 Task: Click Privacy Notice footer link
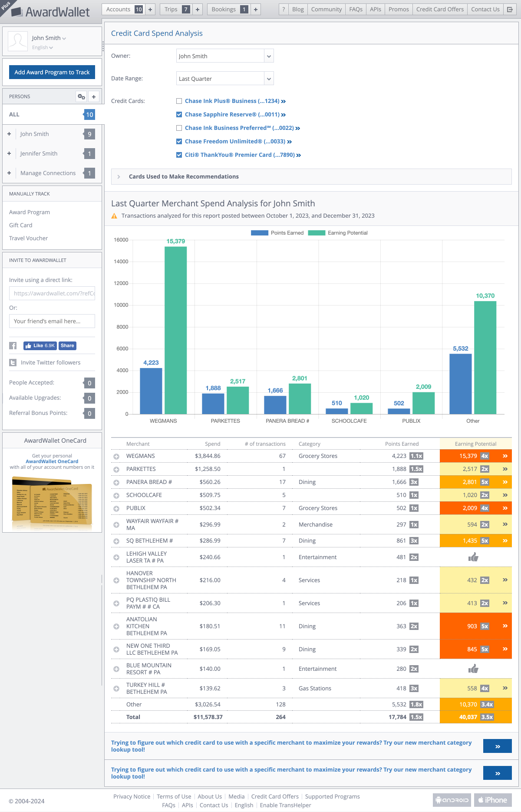(x=132, y=797)
